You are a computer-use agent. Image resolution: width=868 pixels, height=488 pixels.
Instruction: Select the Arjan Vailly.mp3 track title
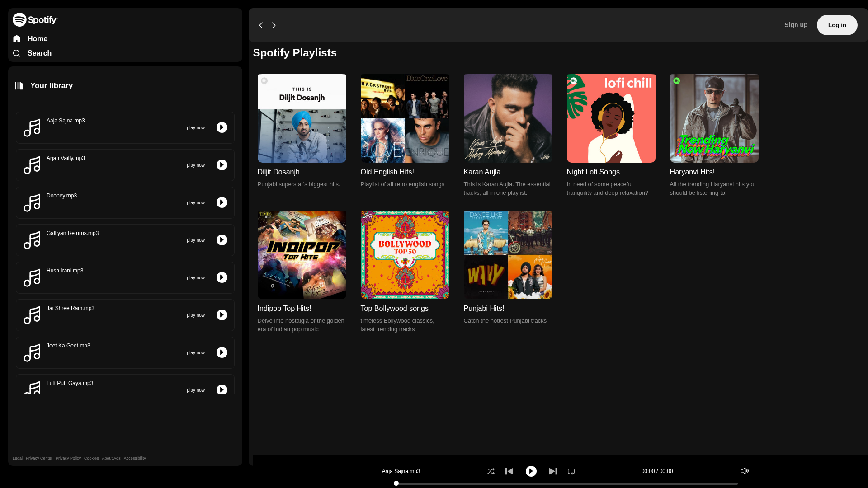click(x=66, y=158)
